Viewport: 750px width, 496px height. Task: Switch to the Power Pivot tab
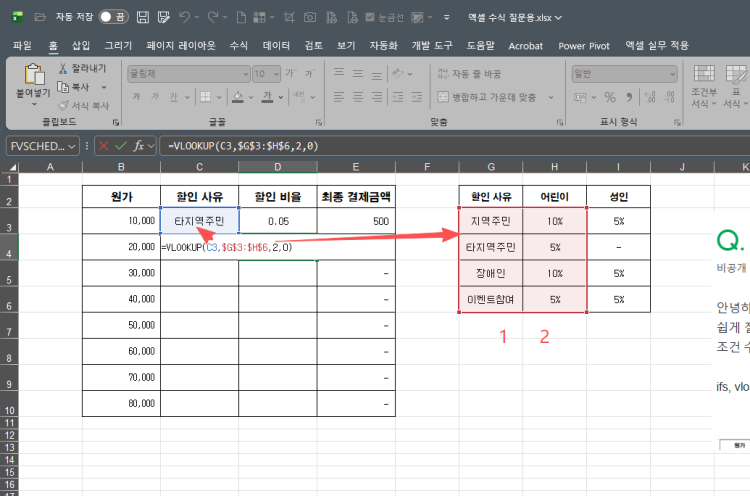(584, 46)
